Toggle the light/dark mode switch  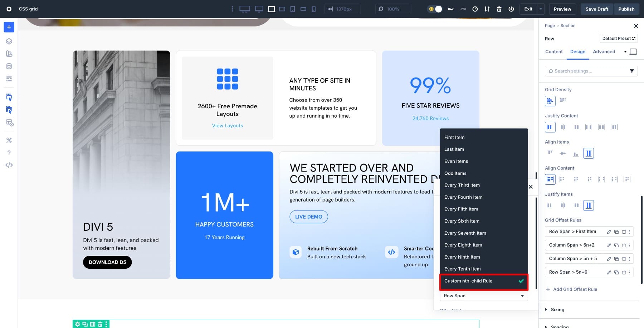[435, 9]
